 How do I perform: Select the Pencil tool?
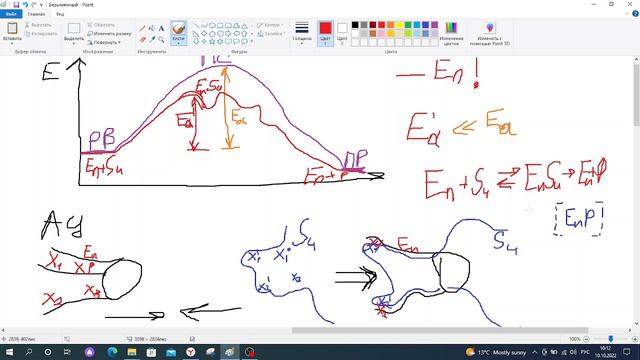point(142,29)
